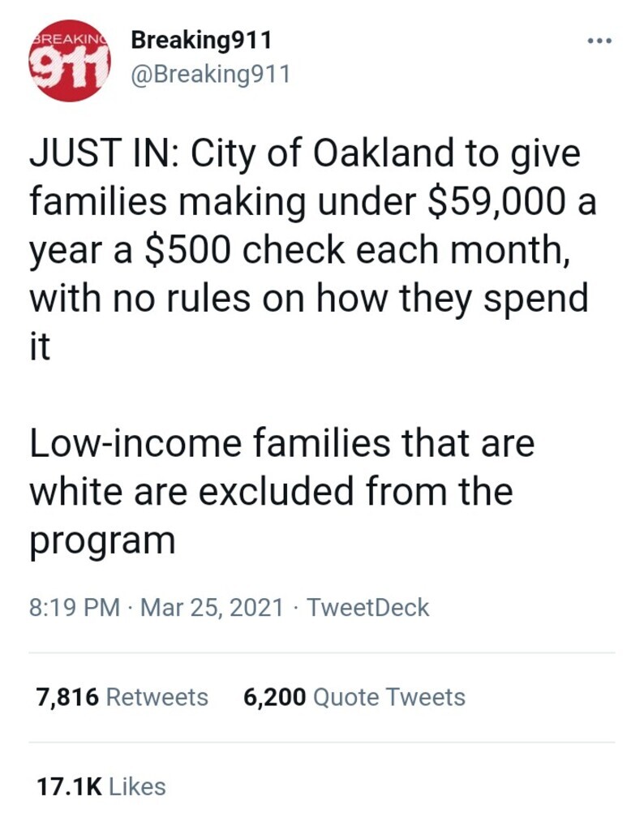Click the '$59,000' amount in the tweet
The image size is (644, 831).
pyautogui.click(x=495, y=202)
